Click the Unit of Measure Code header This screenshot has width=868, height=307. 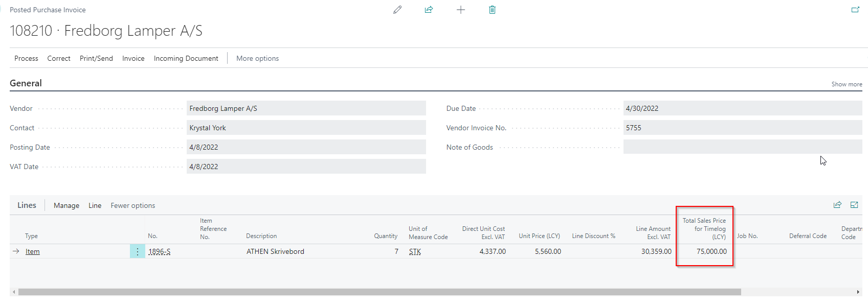(428, 232)
